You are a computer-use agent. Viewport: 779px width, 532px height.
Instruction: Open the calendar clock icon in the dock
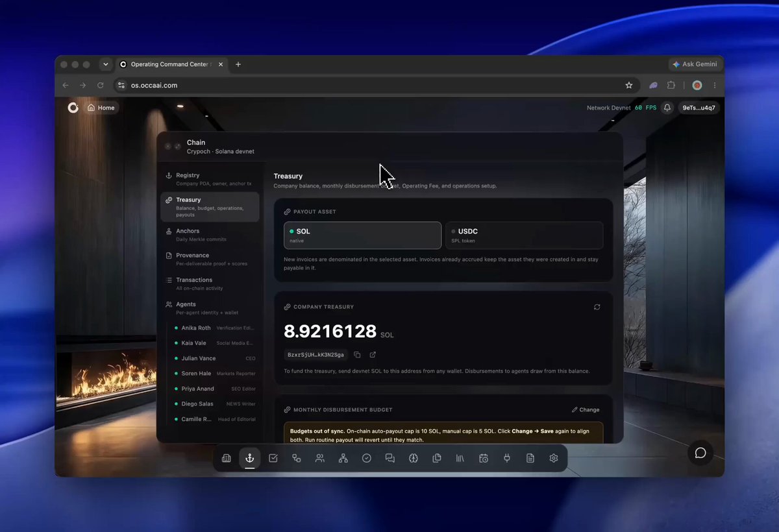484,458
